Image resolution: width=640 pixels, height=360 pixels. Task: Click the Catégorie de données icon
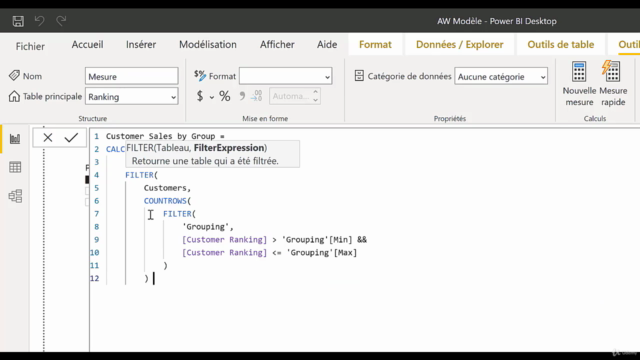[359, 76]
